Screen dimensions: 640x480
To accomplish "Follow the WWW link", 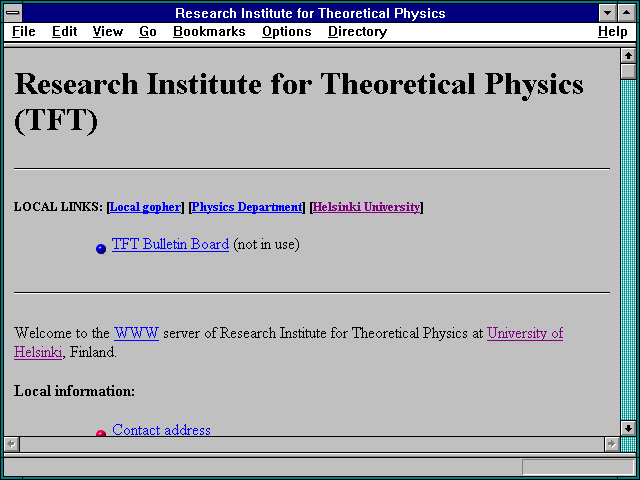I will pyautogui.click(x=136, y=333).
